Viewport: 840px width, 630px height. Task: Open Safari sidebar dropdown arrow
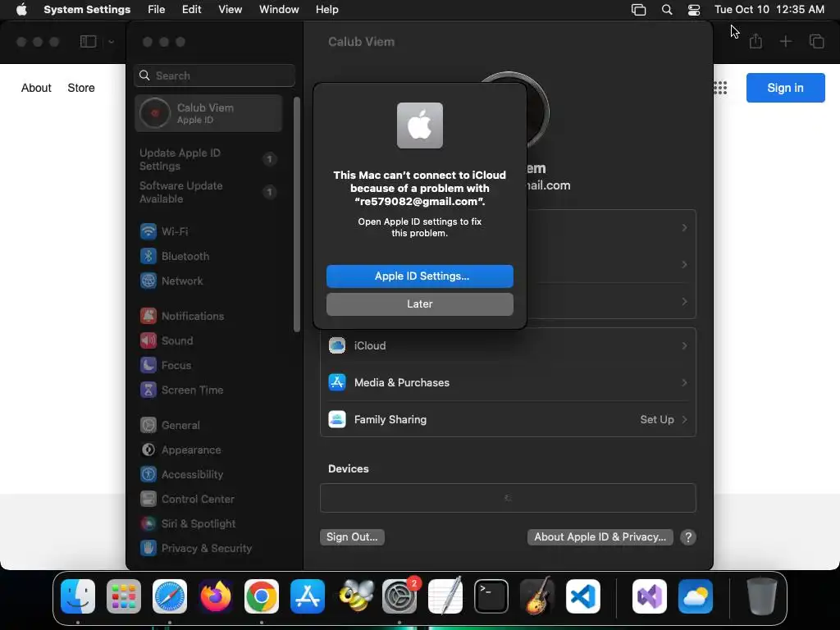pos(111,41)
